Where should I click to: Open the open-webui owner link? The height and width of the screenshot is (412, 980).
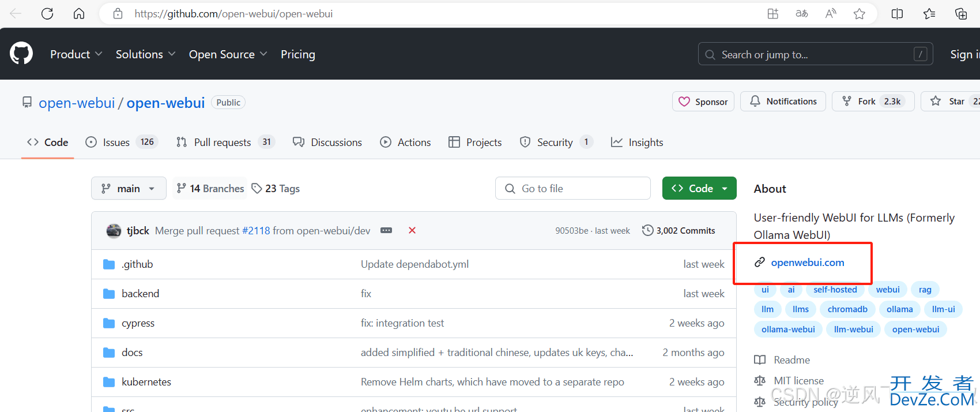[77, 103]
